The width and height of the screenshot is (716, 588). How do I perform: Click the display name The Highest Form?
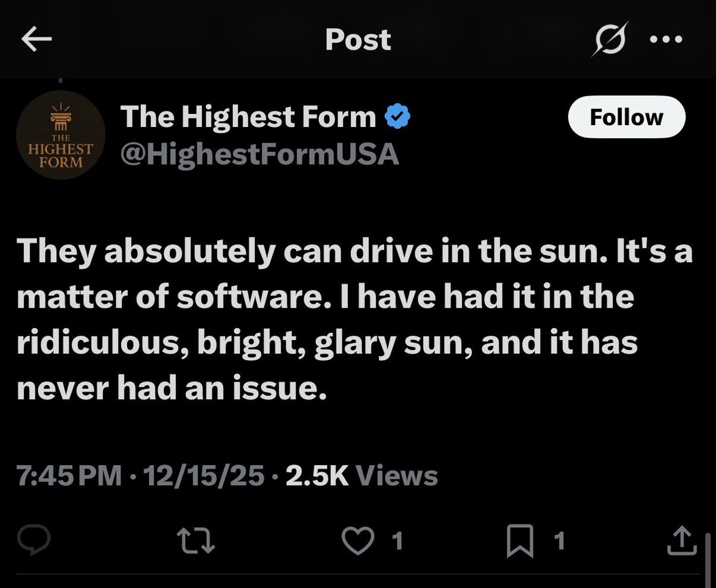pyautogui.click(x=248, y=117)
